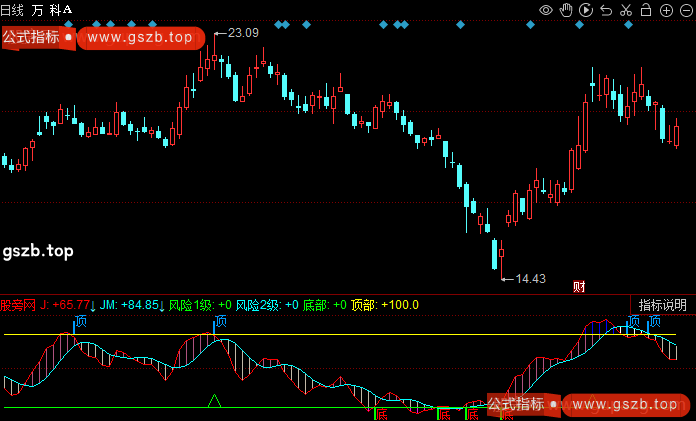Click the 股亲网 indicator name label
Viewport: 696px width, 421px height.
click(18, 305)
